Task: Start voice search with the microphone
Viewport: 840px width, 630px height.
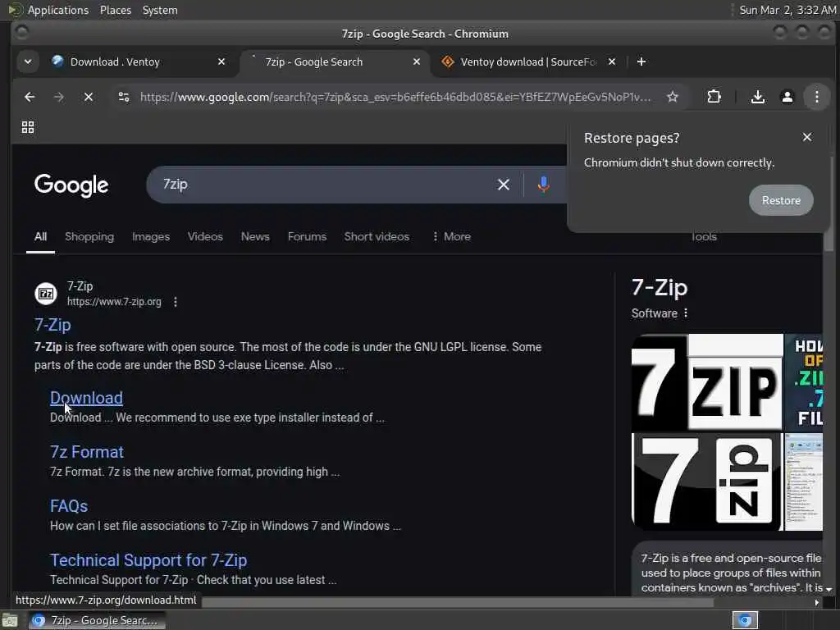Action: point(543,185)
